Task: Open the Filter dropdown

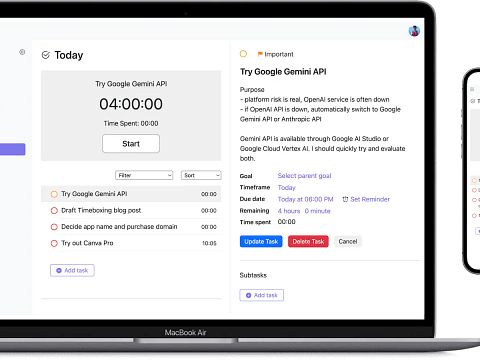Action: click(x=144, y=175)
